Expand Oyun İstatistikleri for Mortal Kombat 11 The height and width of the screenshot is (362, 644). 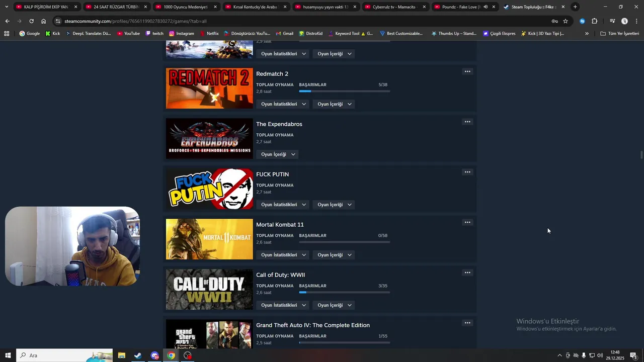283,255
